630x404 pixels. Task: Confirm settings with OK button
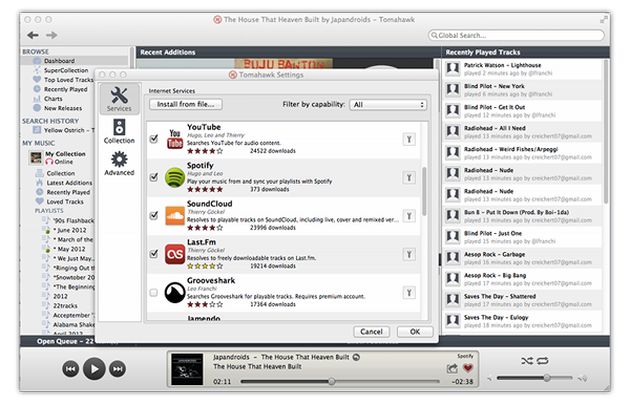(x=415, y=332)
